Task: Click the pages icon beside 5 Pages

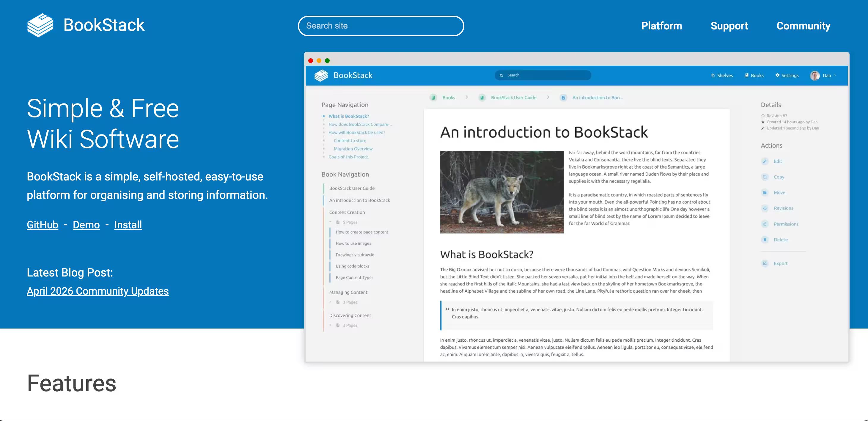Action: [x=338, y=222]
